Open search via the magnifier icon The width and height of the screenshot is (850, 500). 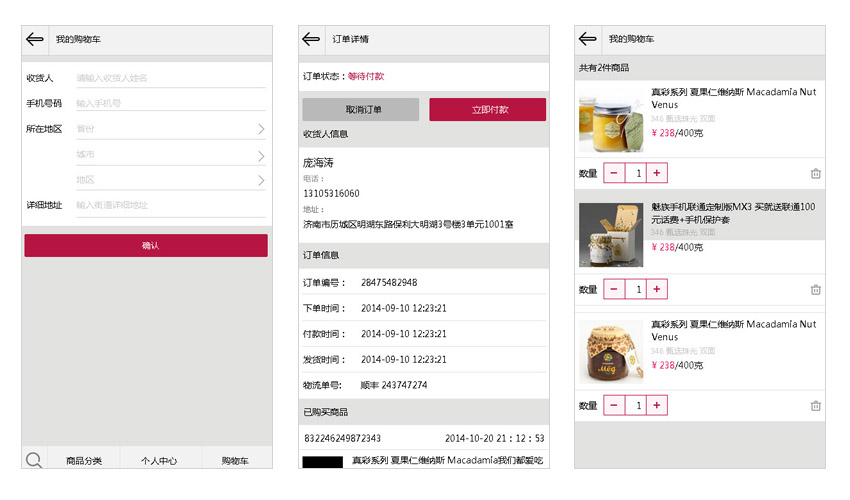(34, 460)
